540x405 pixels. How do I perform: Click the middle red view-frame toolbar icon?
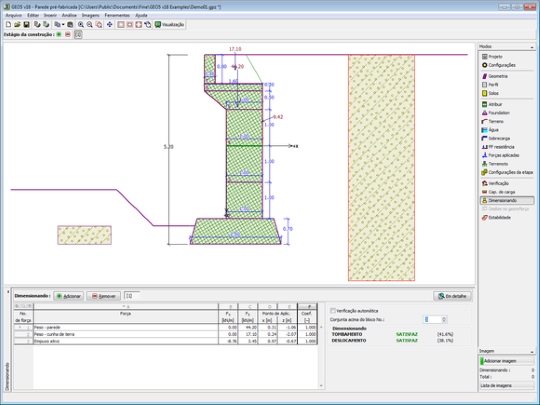[130, 24]
